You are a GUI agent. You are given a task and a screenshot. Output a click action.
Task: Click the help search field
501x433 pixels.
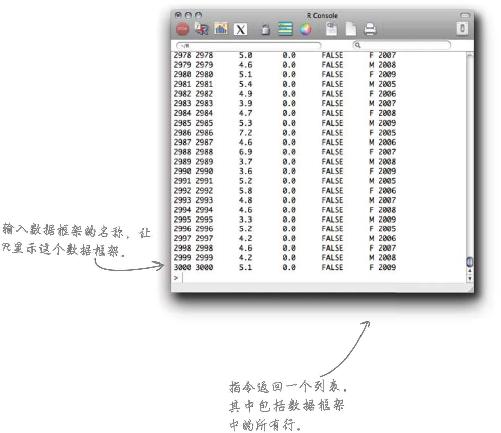click(402, 45)
